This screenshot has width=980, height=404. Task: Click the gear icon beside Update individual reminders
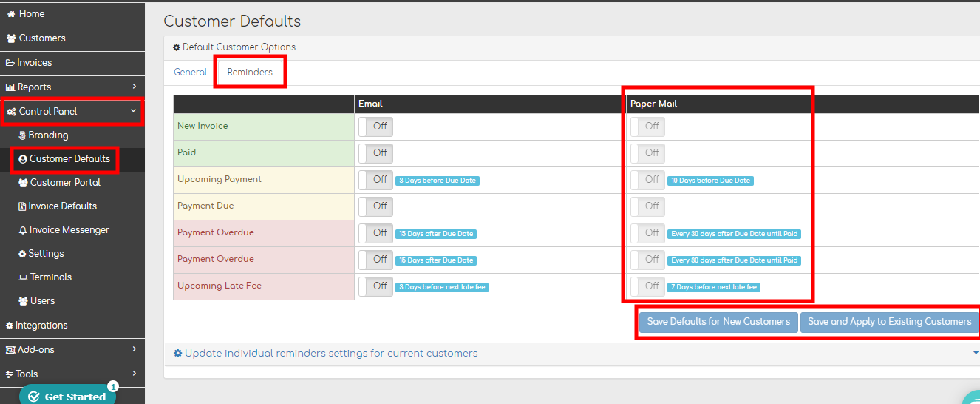click(177, 354)
